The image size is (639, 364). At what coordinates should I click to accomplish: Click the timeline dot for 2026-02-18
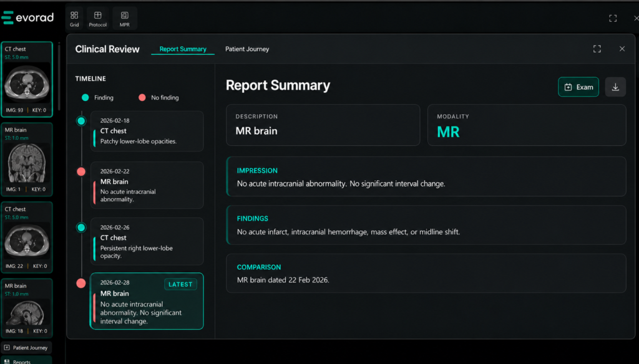(x=81, y=121)
